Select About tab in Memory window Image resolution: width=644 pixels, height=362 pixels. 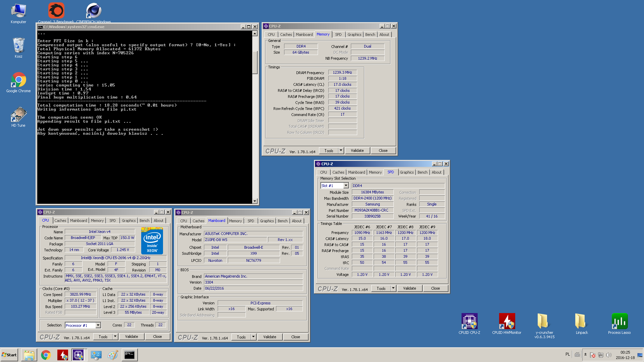click(x=384, y=35)
